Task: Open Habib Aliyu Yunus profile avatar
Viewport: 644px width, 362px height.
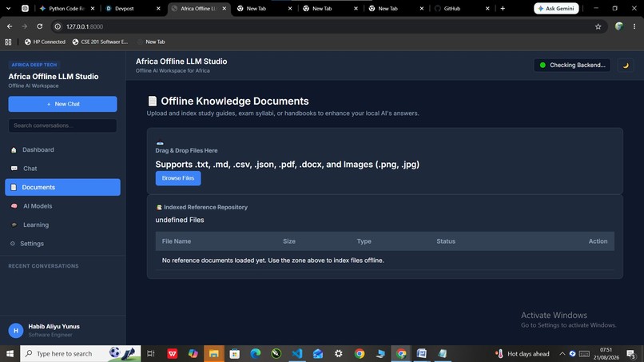Action: [x=16, y=330]
